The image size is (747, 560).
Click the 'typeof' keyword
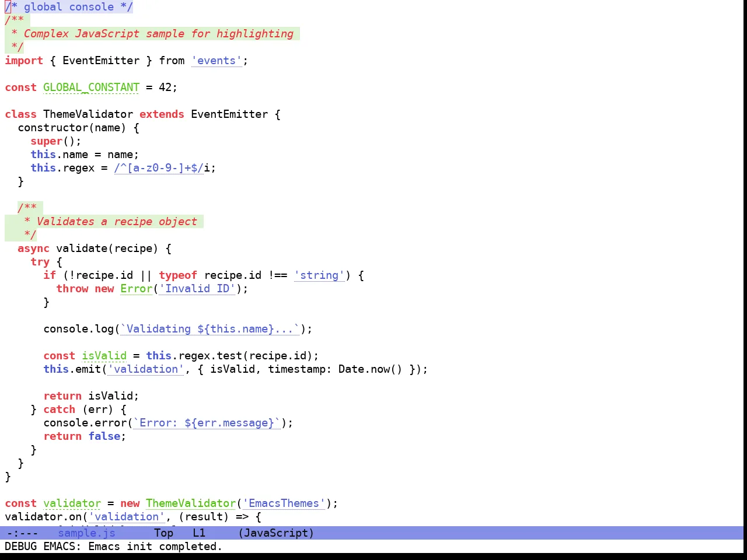click(x=178, y=275)
